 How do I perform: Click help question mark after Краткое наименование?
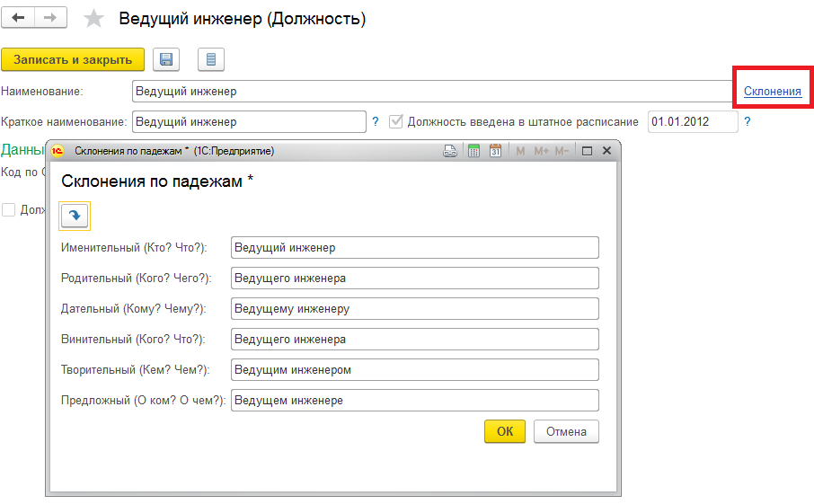point(376,121)
